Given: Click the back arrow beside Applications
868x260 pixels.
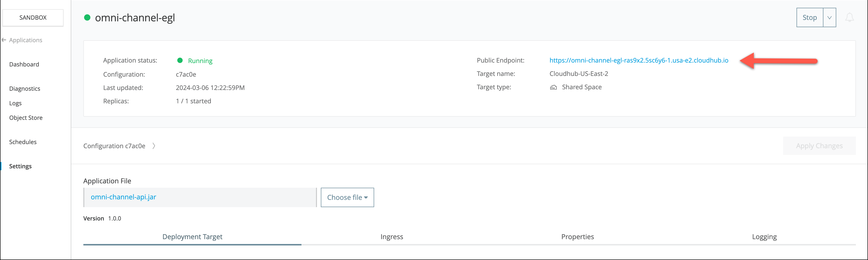Looking at the screenshot, I should (x=4, y=40).
